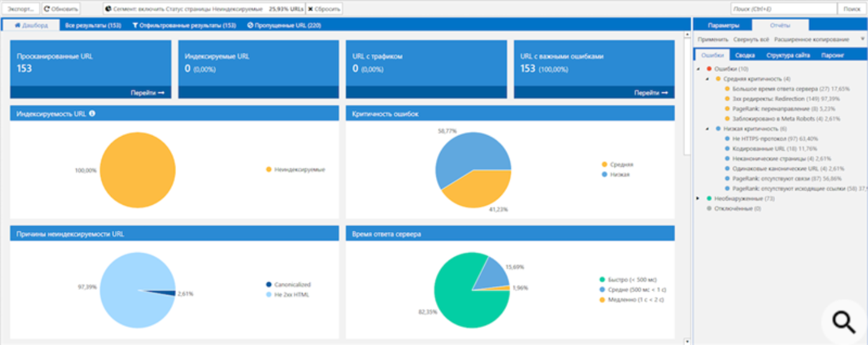Image resolution: width=868 pixels, height=345 pixels.
Task: Open the dropdown arrow after Расширенное копирование
Action: 862,39
